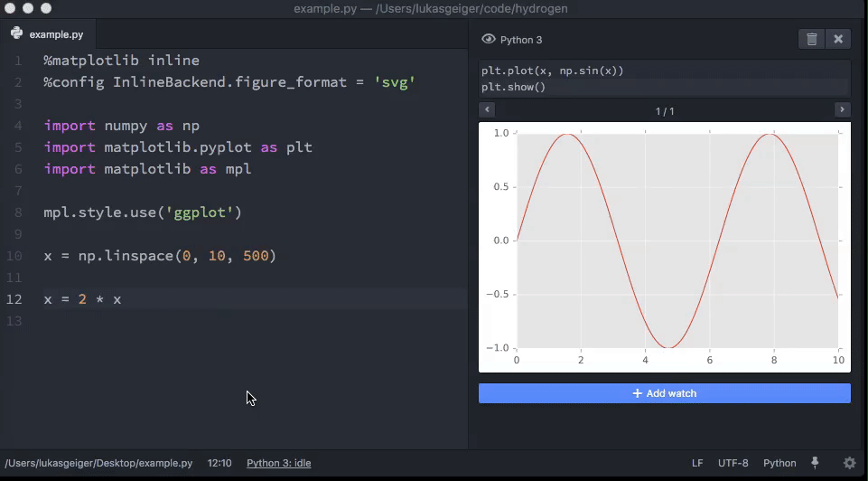Click the Python 3: idle kernel status
The image size is (868, 481).
(x=278, y=463)
